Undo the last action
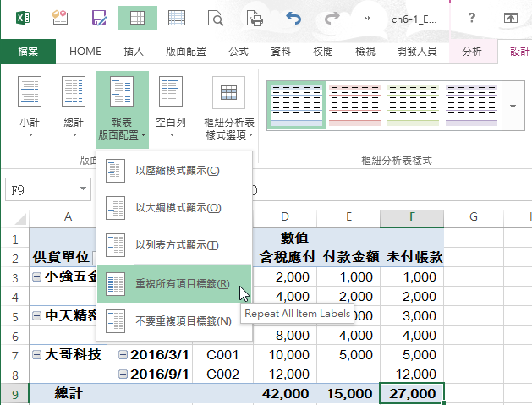The height and width of the screenshot is (405, 532). [293, 18]
